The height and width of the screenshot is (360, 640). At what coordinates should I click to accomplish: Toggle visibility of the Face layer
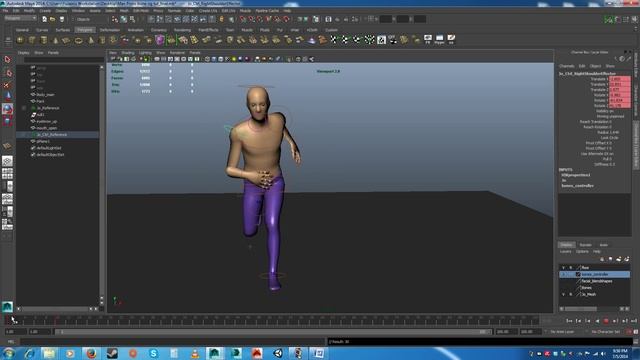pyautogui.click(x=563, y=268)
